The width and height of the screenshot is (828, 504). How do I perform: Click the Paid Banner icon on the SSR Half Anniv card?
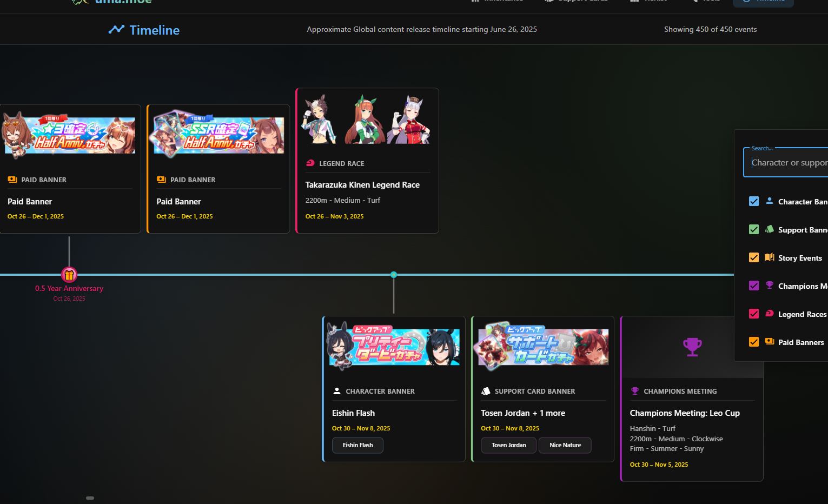pos(161,180)
